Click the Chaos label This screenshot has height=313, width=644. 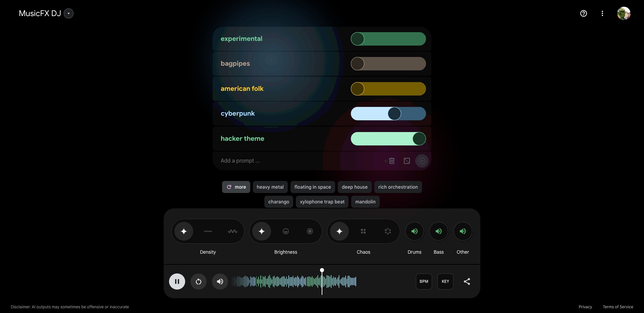pos(364,252)
